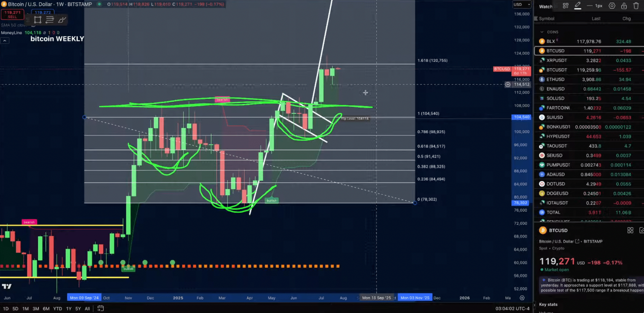
Task: Click the add-widget grid icon
Action: point(566,6)
